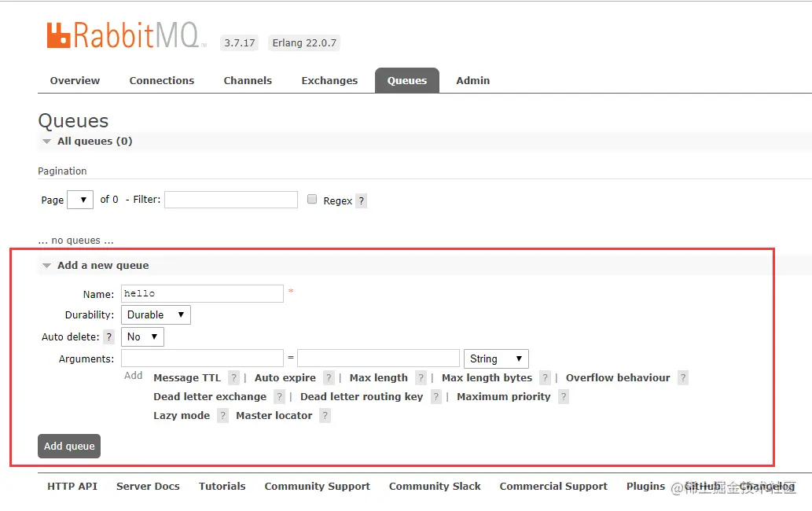Image resolution: width=812 pixels, height=511 pixels.
Task: Open the Plugins footer link
Action: click(x=645, y=487)
